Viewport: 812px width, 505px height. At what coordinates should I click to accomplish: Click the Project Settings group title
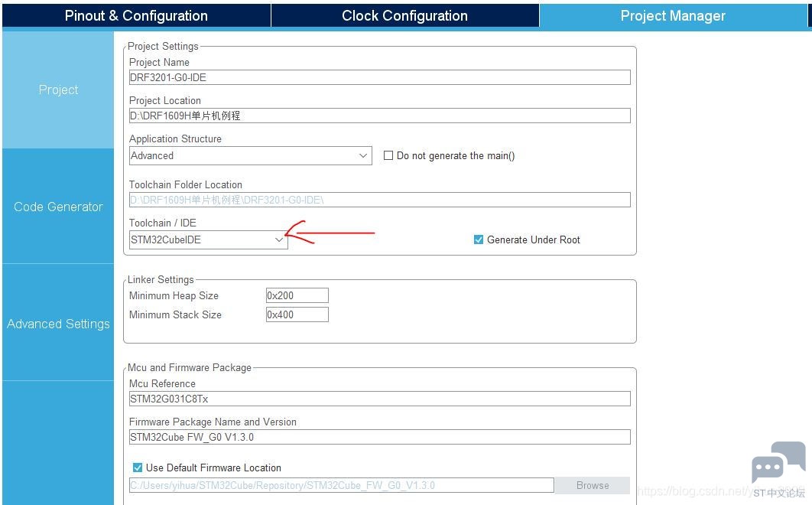(x=163, y=46)
